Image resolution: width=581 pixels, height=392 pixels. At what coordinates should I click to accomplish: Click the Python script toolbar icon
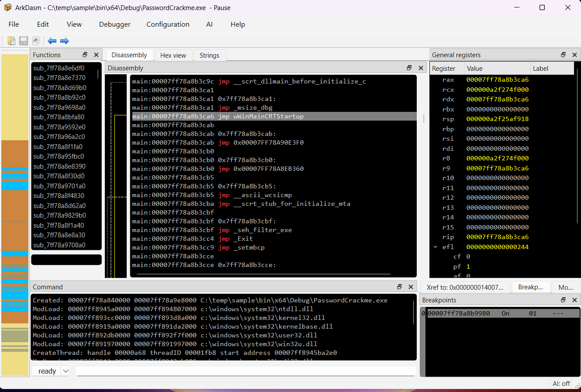pos(36,41)
